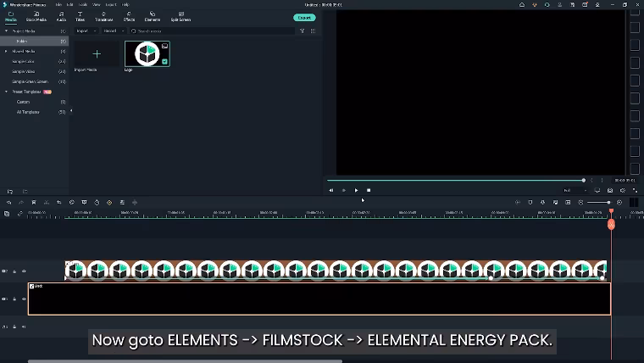Open the Elements tab
Screen dimensions: 644x363
(153, 16)
